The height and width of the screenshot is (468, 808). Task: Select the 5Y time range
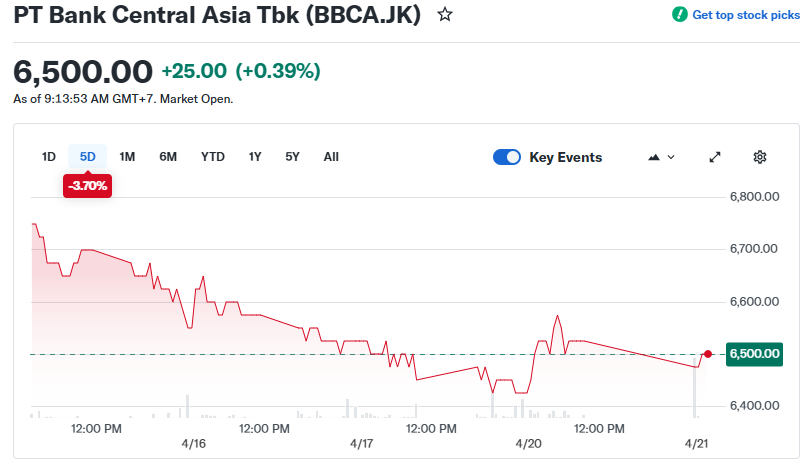(292, 157)
